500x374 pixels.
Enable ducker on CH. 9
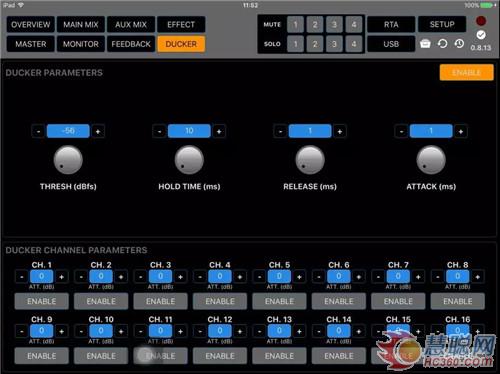click(42, 356)
